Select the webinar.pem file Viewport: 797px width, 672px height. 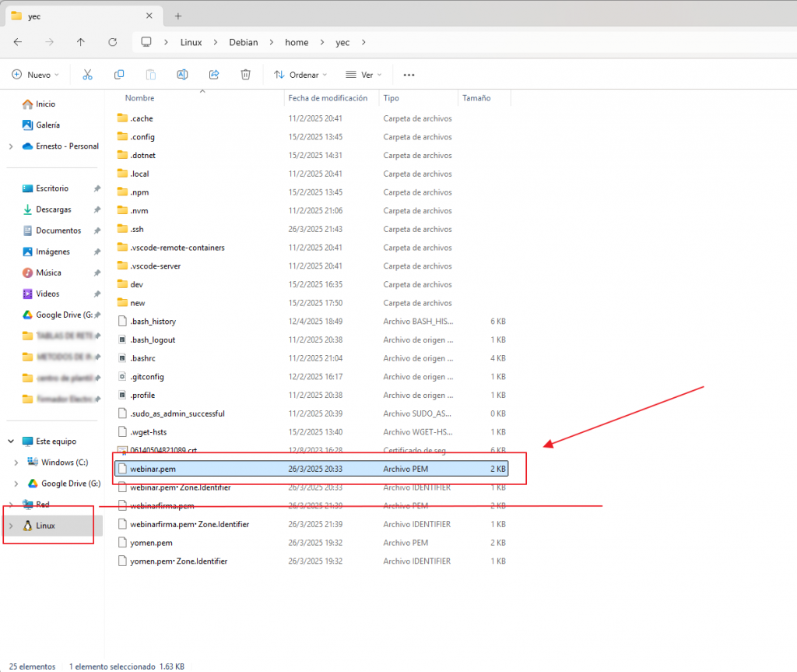coord(311,469)
